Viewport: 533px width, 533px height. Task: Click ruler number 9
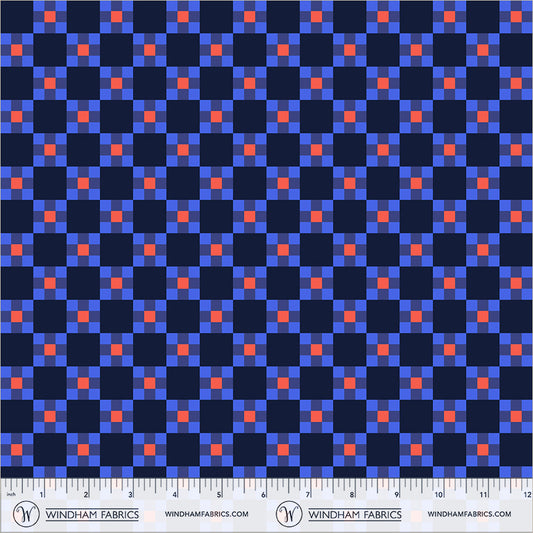click(x=396, y=495)
